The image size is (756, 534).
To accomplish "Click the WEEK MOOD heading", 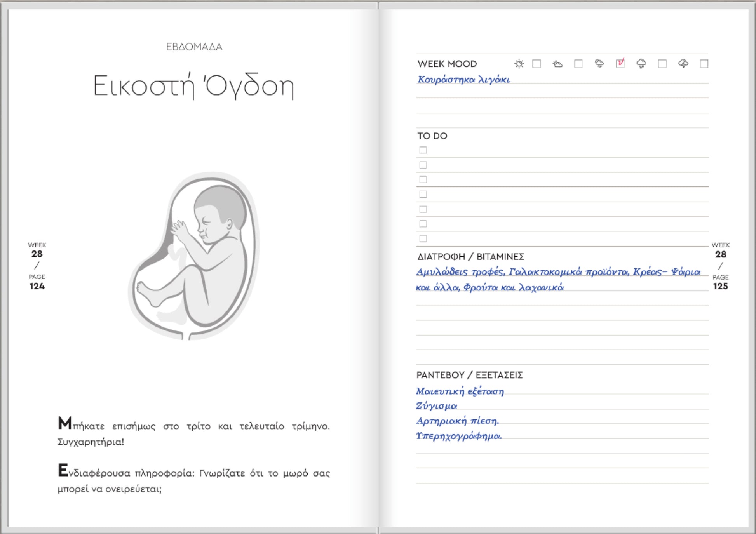I will pyautogui.click(x=447, y=64).
